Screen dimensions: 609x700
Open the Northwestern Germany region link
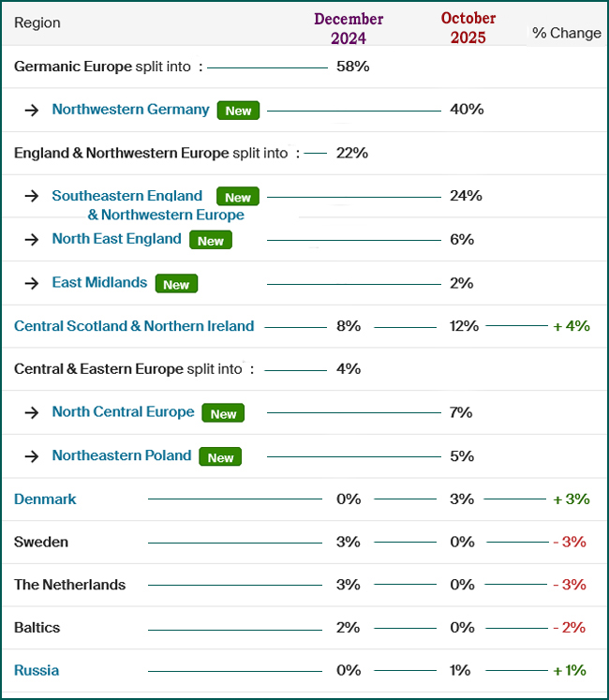130,110
